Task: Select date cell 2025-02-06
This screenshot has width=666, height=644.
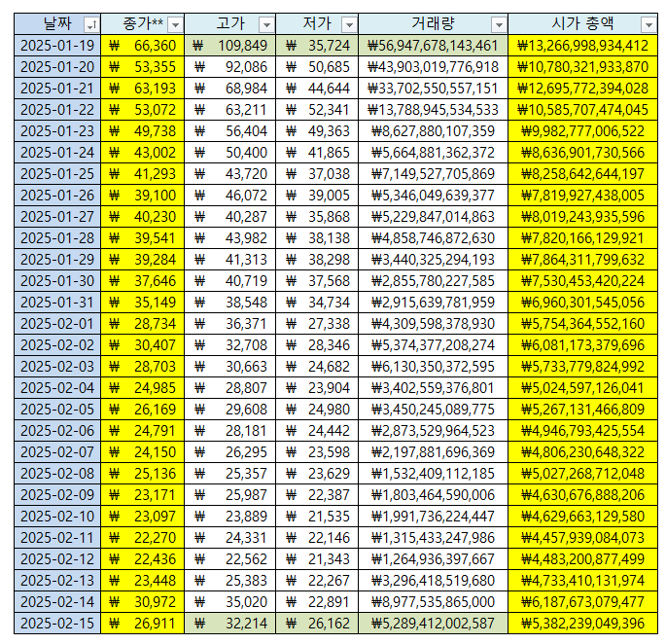Action: (x=57, y=431)
